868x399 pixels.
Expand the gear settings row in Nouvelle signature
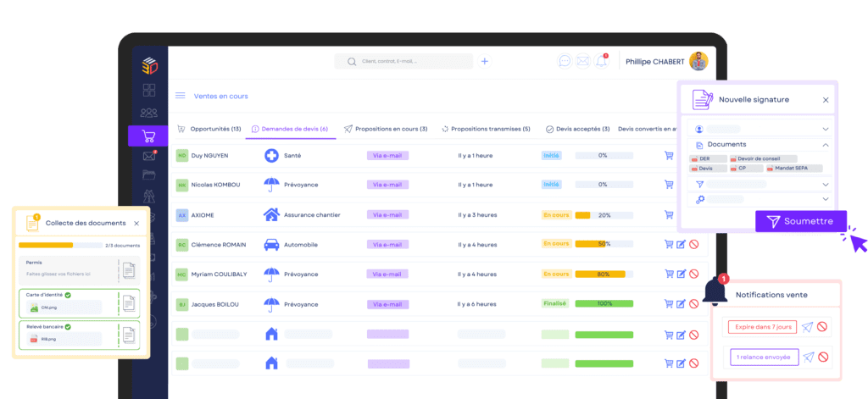tap(826, 199)
